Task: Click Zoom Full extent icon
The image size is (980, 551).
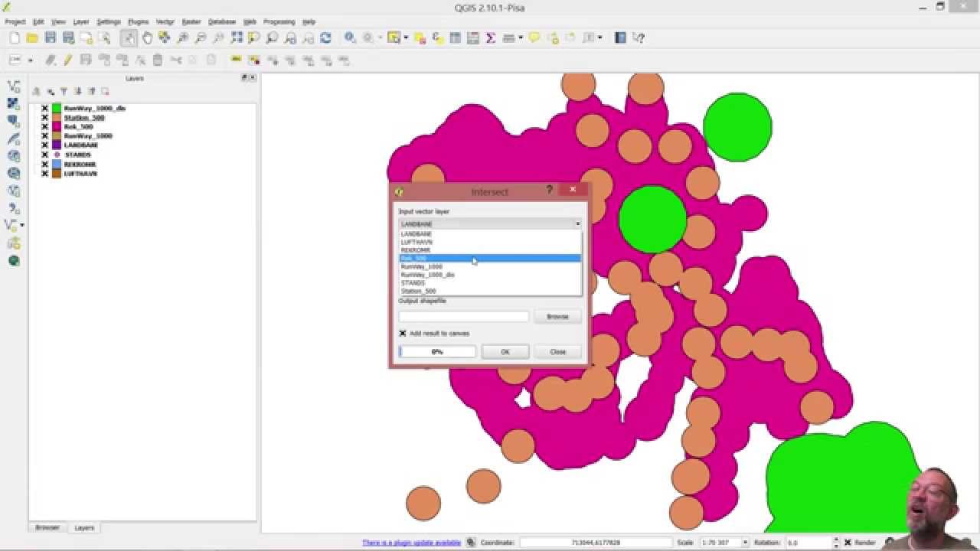Action: click(x=237, y=37)
